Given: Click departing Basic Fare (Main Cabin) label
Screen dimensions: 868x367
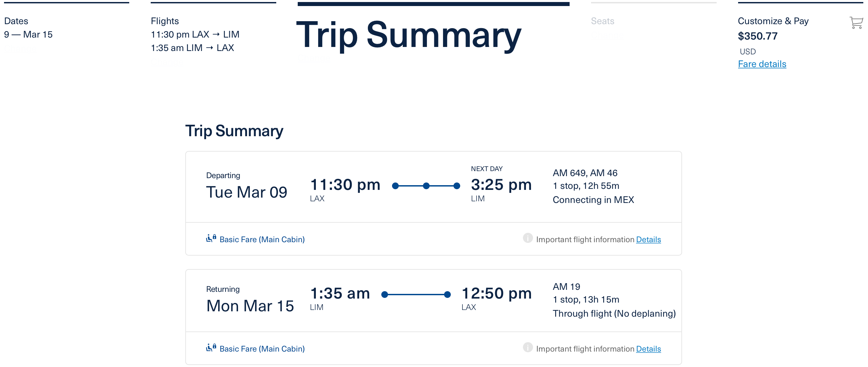Looking at the screenshot, I should [x=262, y=240].
